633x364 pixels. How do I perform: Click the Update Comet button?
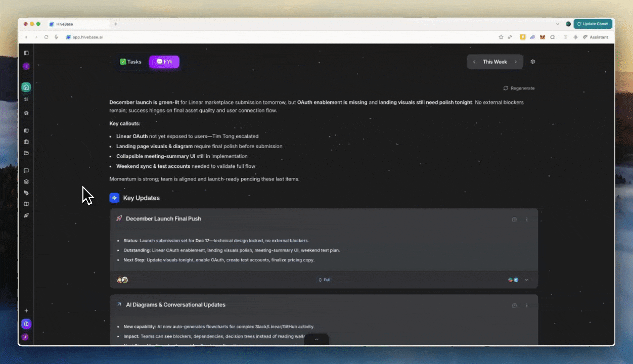593,24
